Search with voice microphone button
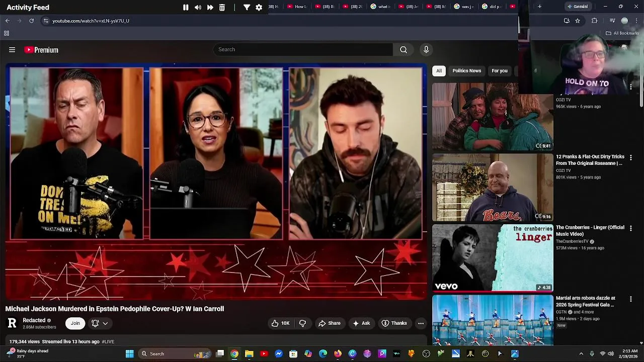Viewport: 644px width, 362px height. coord(426,49)
